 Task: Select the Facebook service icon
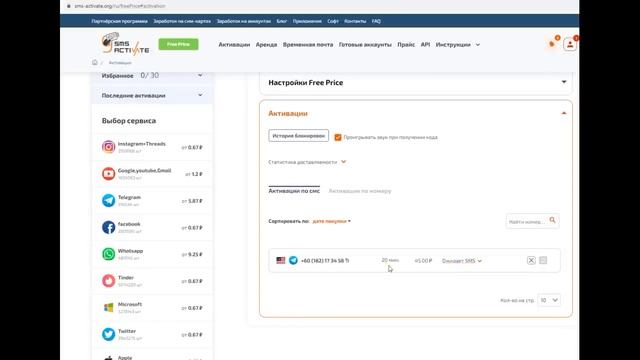pos(109,227)
